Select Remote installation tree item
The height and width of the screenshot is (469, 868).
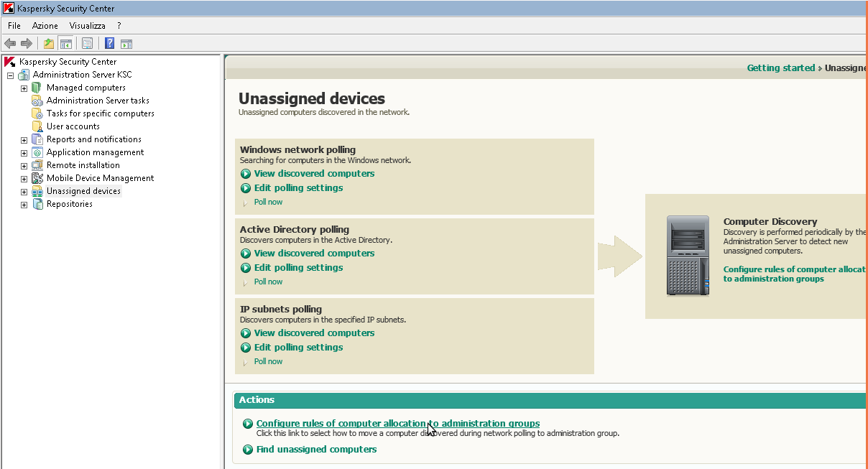(x=83, y=165)
